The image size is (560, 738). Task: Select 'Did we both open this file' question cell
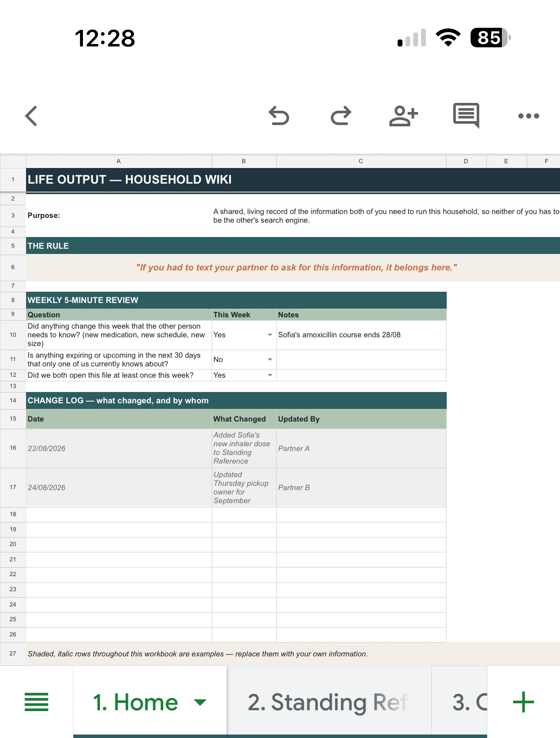119,375
